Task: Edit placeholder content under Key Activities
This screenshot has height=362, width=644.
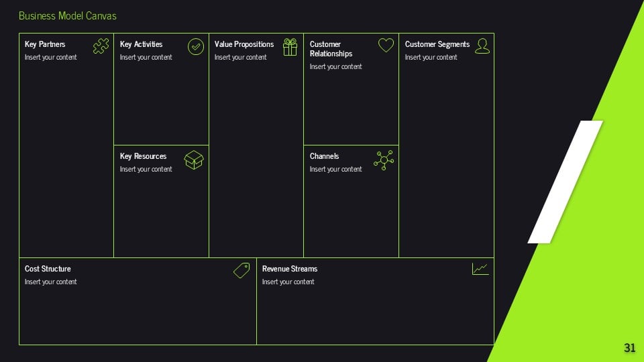Action: click(x=146, y=57)
